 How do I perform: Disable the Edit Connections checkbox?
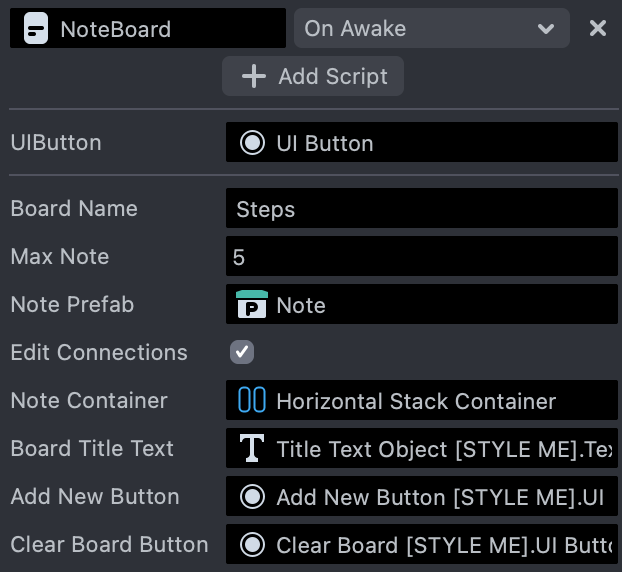click(x=242, y=353)
